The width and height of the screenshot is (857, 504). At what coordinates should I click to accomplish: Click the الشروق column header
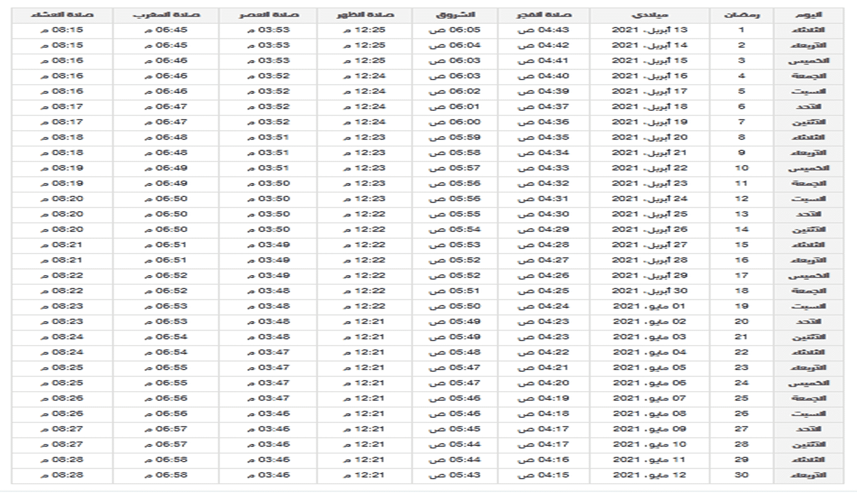point(455,15)
